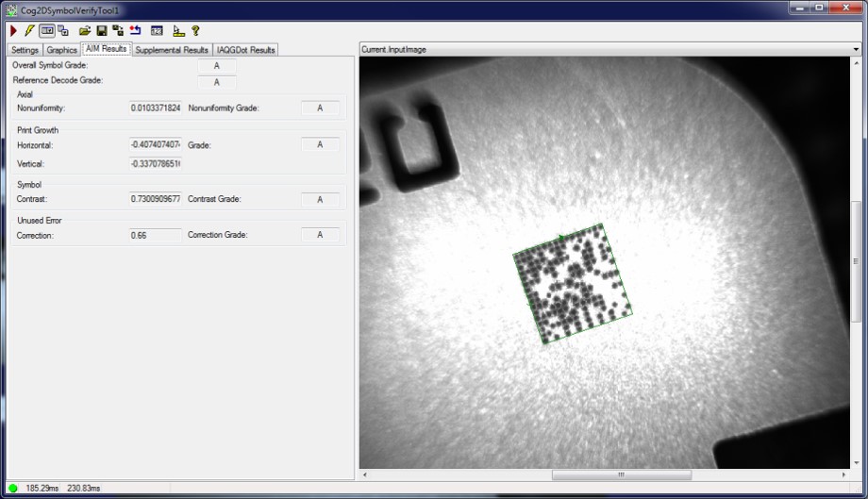Click the Unused Error group label
Viewport: 868px width, 499px height.
click(40, 220)
